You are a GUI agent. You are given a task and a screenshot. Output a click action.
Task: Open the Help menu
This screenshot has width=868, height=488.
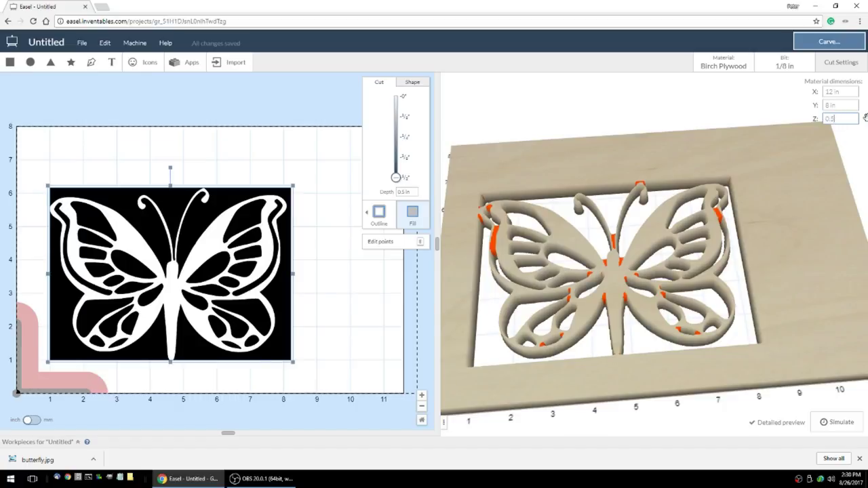165,43
